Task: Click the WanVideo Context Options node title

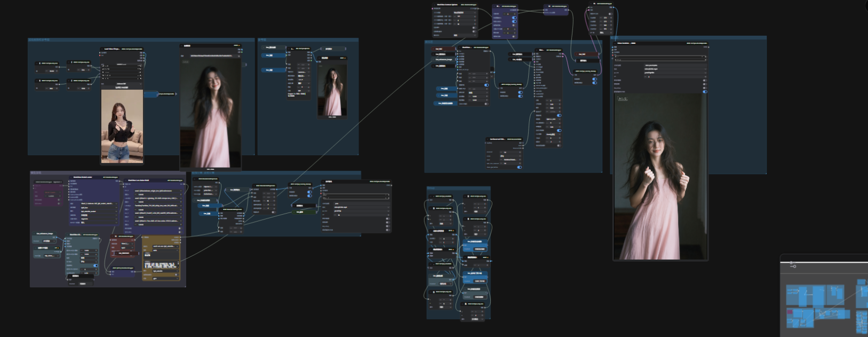Action: coord(447,5)
